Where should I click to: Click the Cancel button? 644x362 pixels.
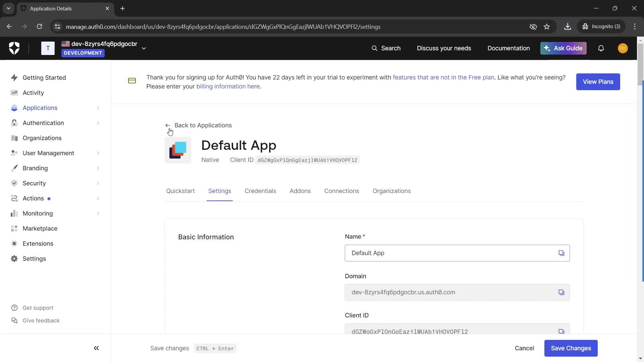(524, 348)
